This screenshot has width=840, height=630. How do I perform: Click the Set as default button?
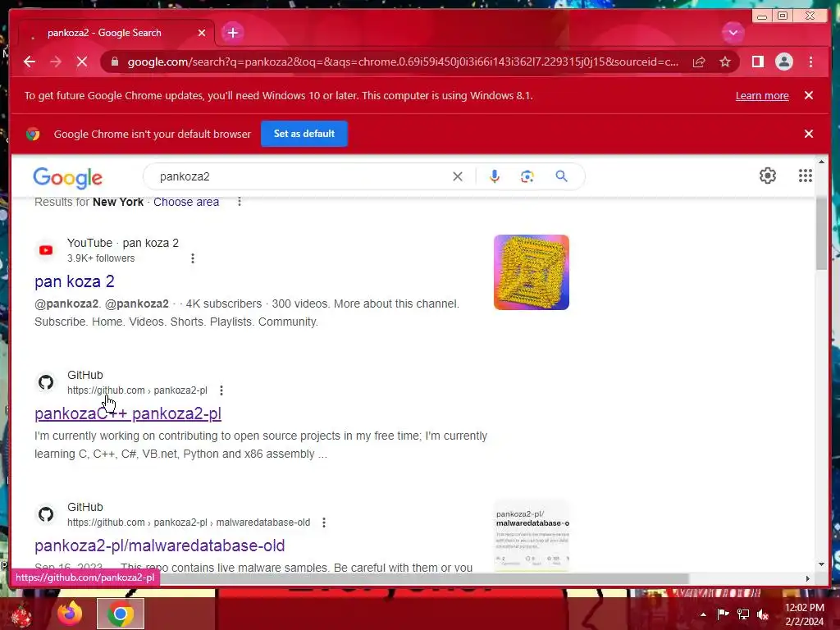pyautogui.click(x=304, y=134)
